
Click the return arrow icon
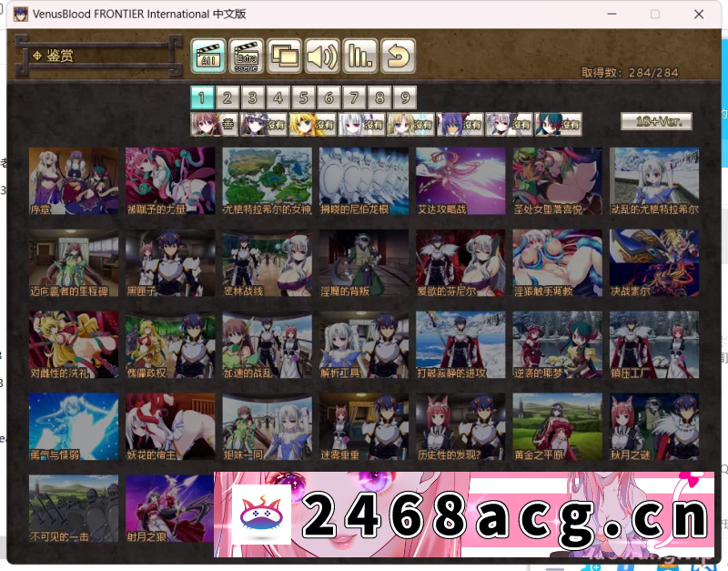coord(398,55)
